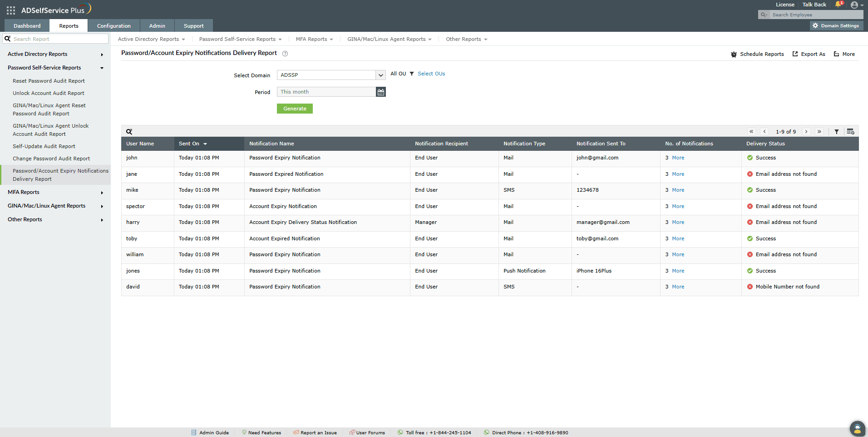This screenshot has width=868, height=437.
Task: Open the Schedule Reports scheduler
Action: 757,54
